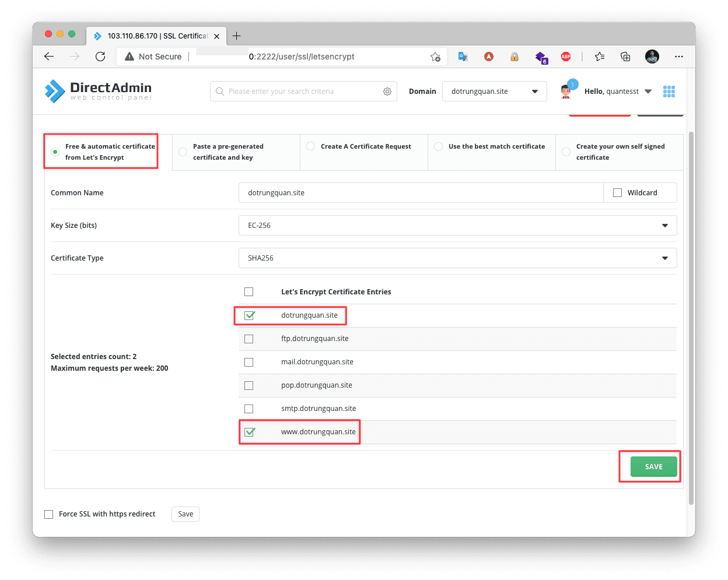
Task: Click the DirectAdmin logo
Action: point(97,90)
